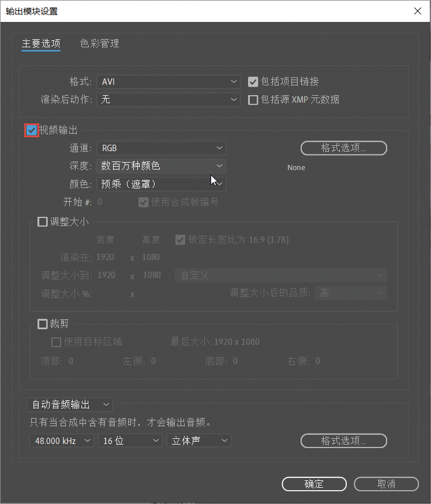431x504 pixels.
Task: Enable the 调整大小 checkbox
Action: (43, 222)
